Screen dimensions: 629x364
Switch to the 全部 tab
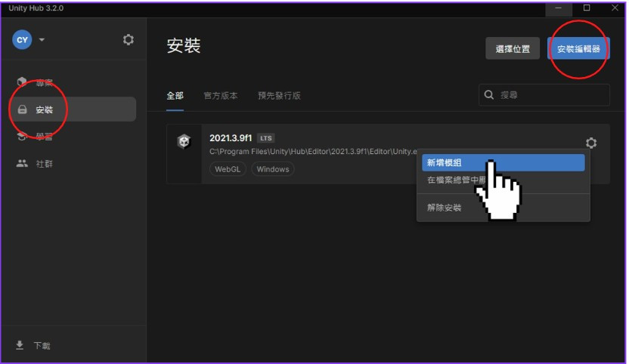[175, 96]
